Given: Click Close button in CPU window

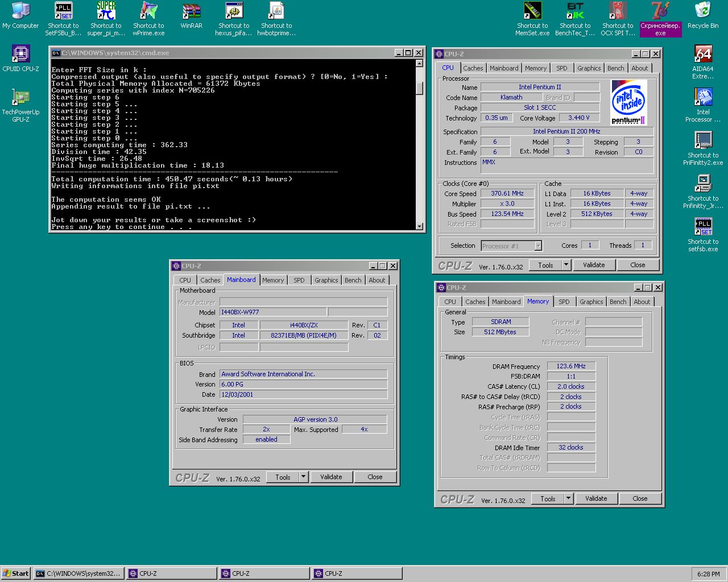Looking at the screenshot, I should [638, 265].
